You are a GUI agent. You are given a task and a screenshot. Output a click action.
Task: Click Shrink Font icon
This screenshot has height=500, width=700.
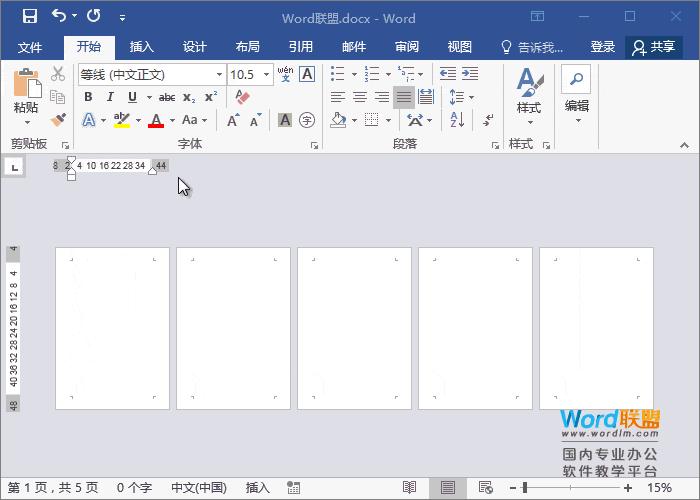coord(255,120)
